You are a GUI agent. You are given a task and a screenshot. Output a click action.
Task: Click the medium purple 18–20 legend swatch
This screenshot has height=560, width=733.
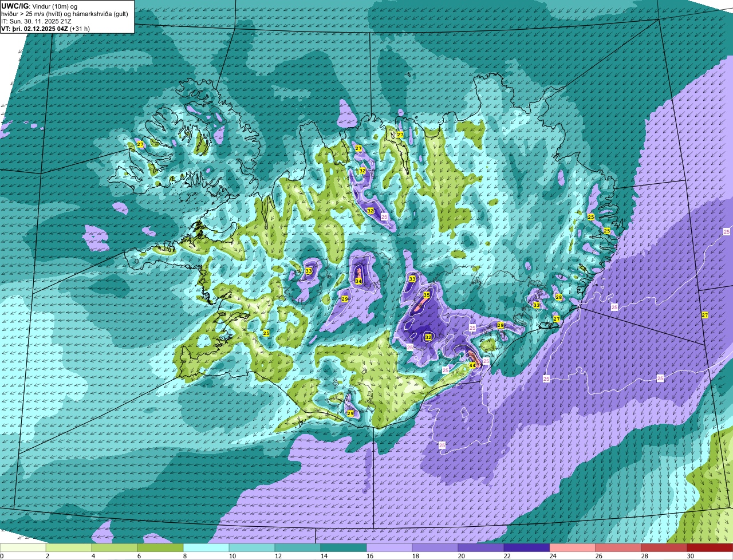pos(435,547)
